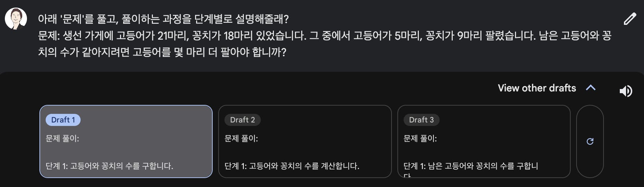Click the View other drafts label

point(537,88)
